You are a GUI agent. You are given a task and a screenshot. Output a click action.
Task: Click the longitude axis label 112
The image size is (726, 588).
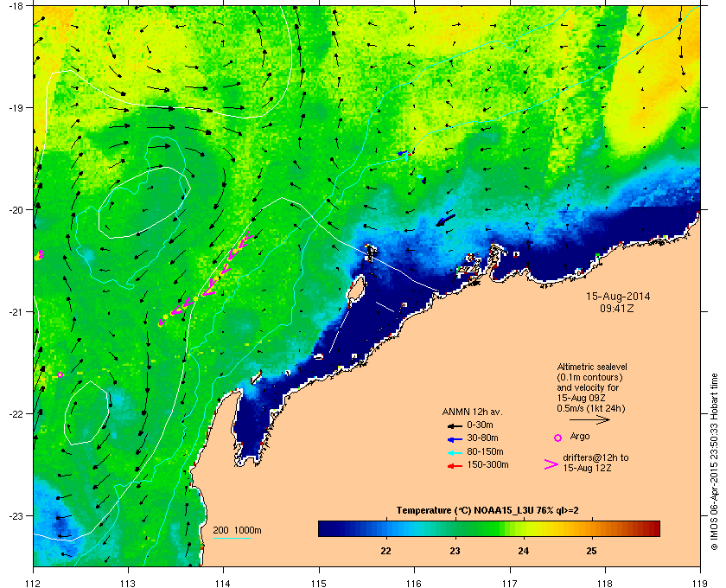click(x=34, y=584)
